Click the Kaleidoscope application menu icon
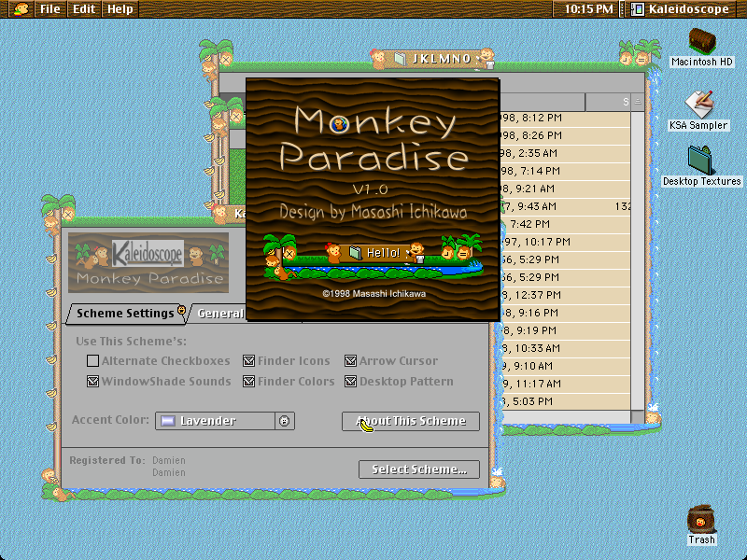The height and width of the screenshot is (560, 747). click(x=638, y=8)
